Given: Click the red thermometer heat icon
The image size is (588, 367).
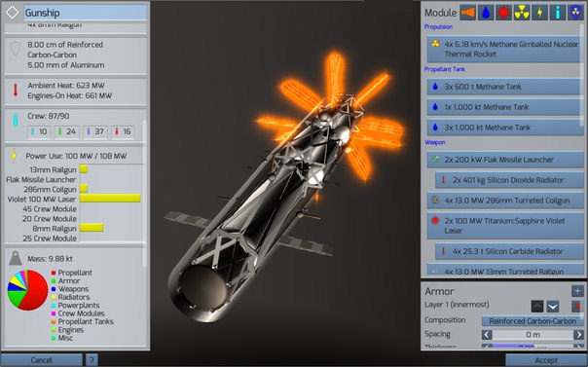Looking at the screenshot, I should (16, 91).
